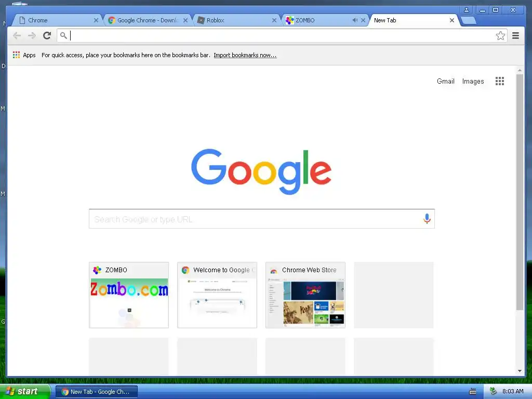Click the scrollbar up arrow

click(x=520, y=70)
